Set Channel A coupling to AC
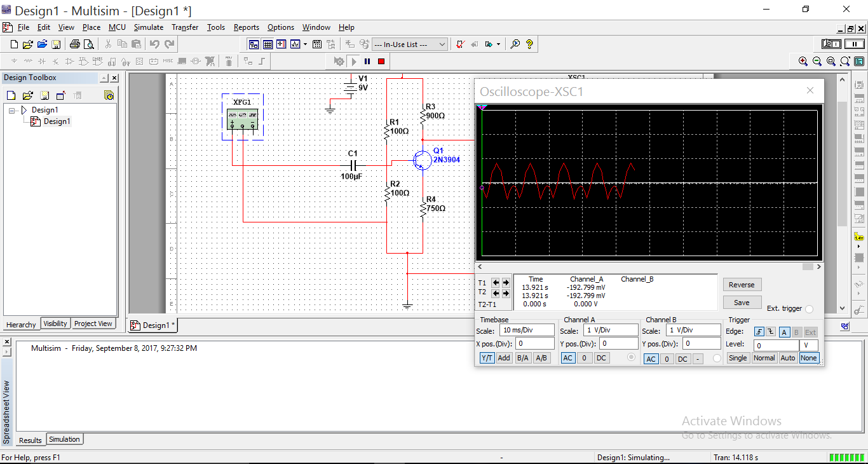The height and width of the screenshot is (464, 868). [568, 358]
